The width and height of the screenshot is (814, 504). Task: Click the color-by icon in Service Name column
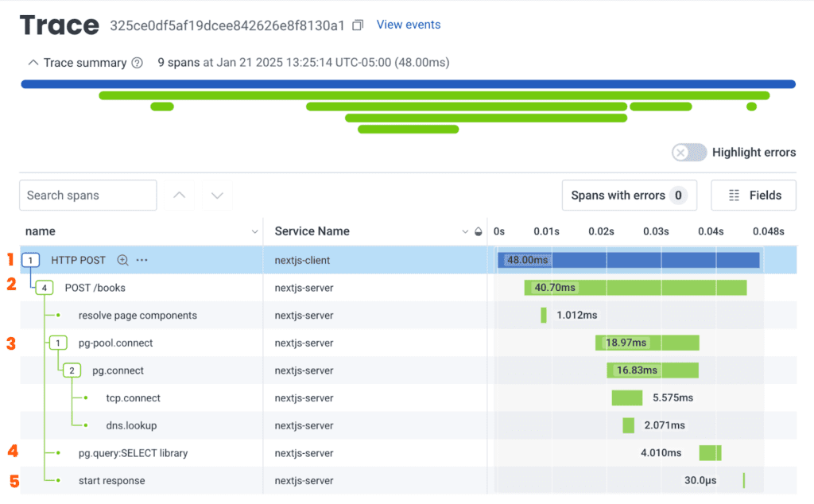pyautogui.click(x=478, y=232)
